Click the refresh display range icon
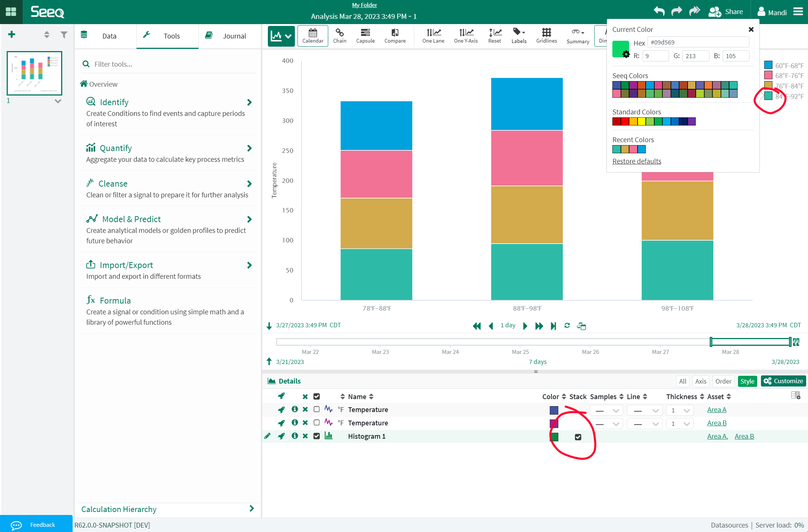The image size is (808, 532). point(567,325)
